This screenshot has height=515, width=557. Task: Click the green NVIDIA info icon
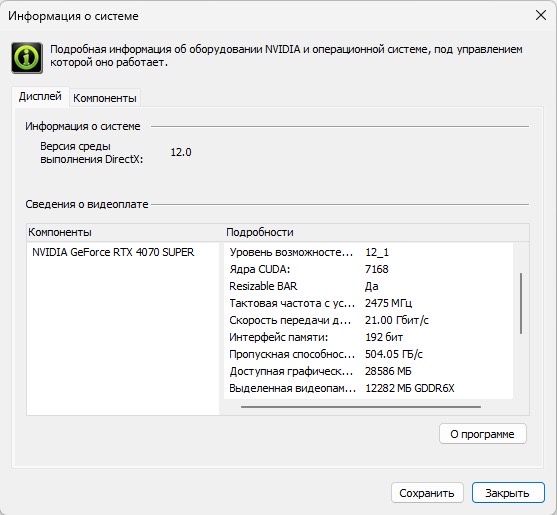click(x=27, y=58)
